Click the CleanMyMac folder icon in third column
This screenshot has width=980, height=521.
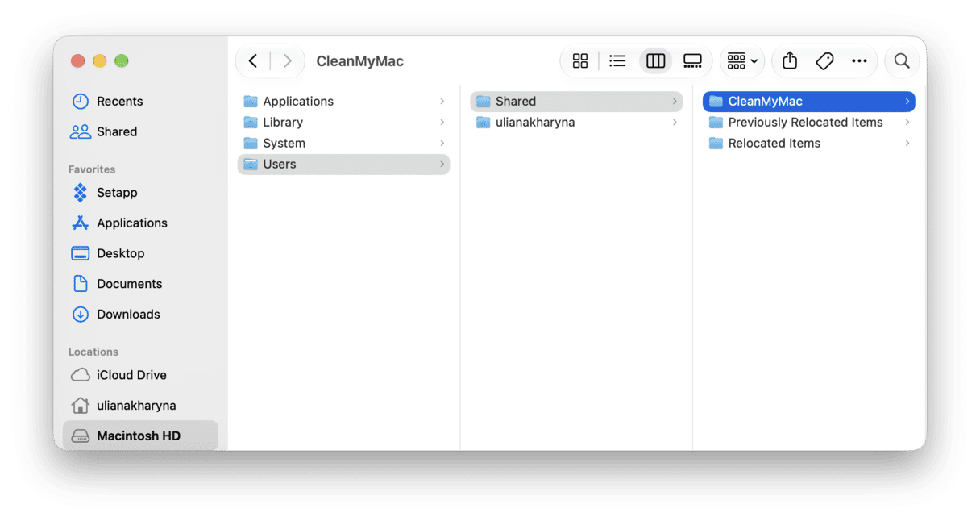[x=716, y=102]
